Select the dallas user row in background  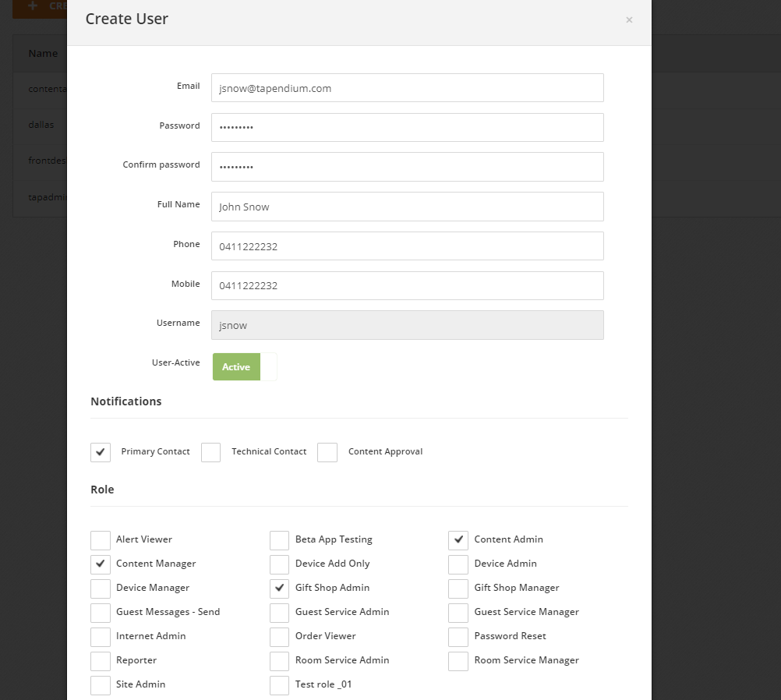[x=41, y=125]
